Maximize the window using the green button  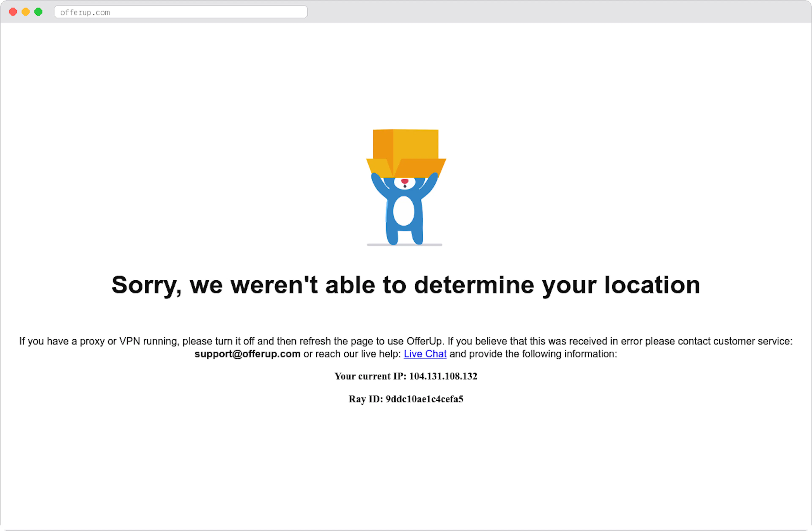tap(38, 12)
